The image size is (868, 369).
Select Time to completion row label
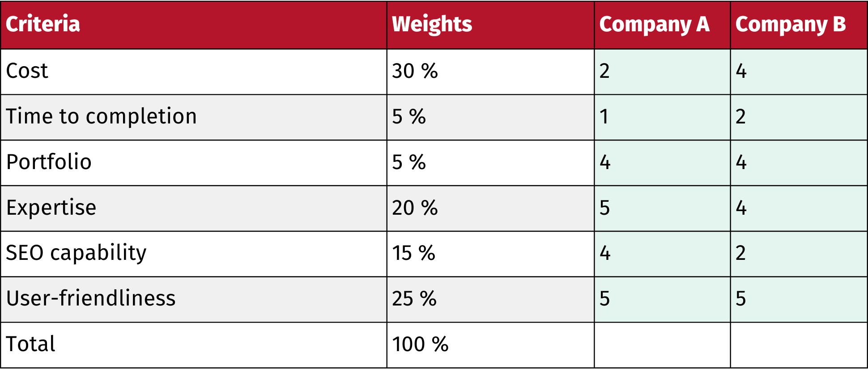[194, 117]
